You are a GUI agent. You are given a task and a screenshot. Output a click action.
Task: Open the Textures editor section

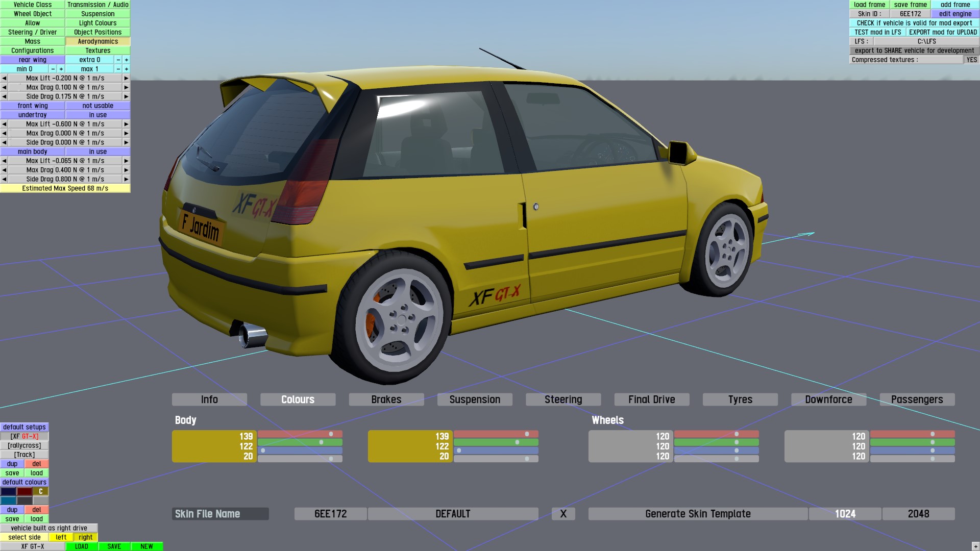(x=97, y=51)
